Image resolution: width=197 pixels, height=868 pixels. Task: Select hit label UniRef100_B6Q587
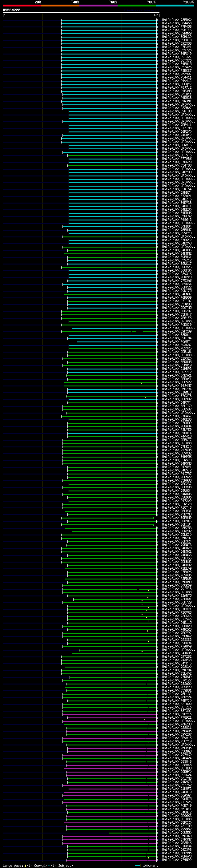pyautogui.click(x=177, y=409)
